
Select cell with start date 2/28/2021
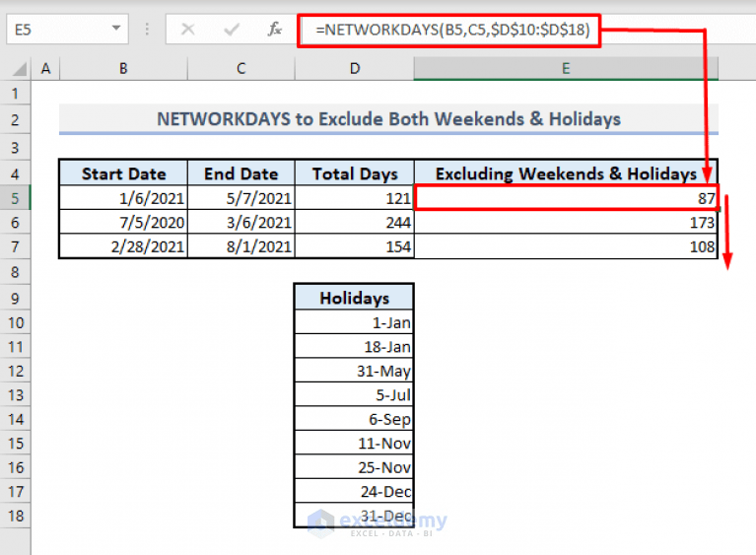pos(123,246)
